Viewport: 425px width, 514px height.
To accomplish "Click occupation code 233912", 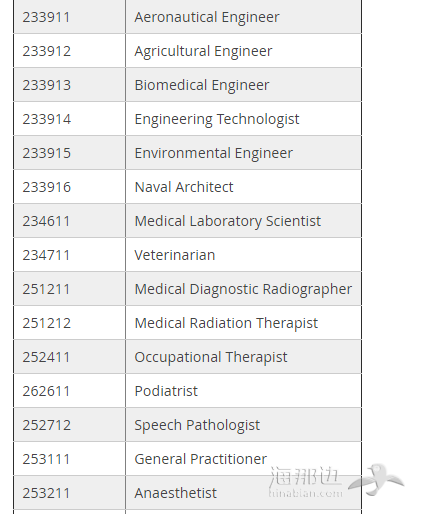I will 47,51.
